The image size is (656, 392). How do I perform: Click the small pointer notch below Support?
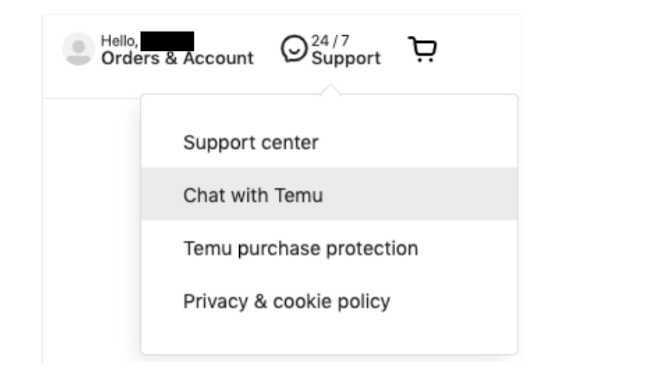point(331,90)
